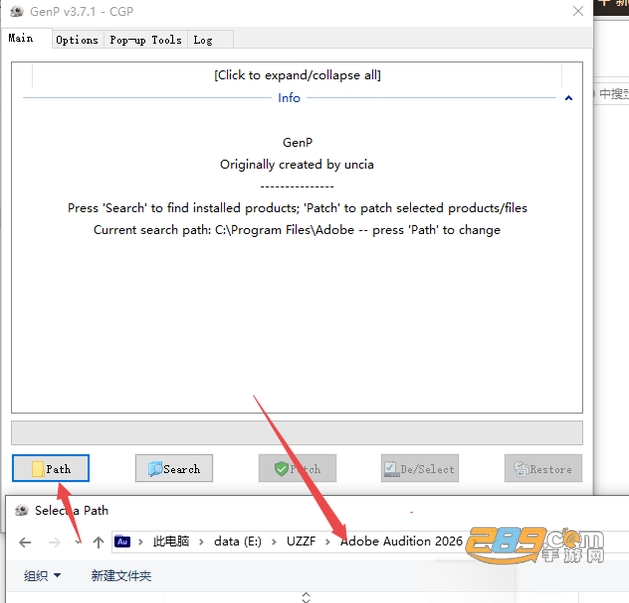Image resolution: width=629 pixels, height=603 pixels.
Task: Click the Path button
Action: [51, 468]
